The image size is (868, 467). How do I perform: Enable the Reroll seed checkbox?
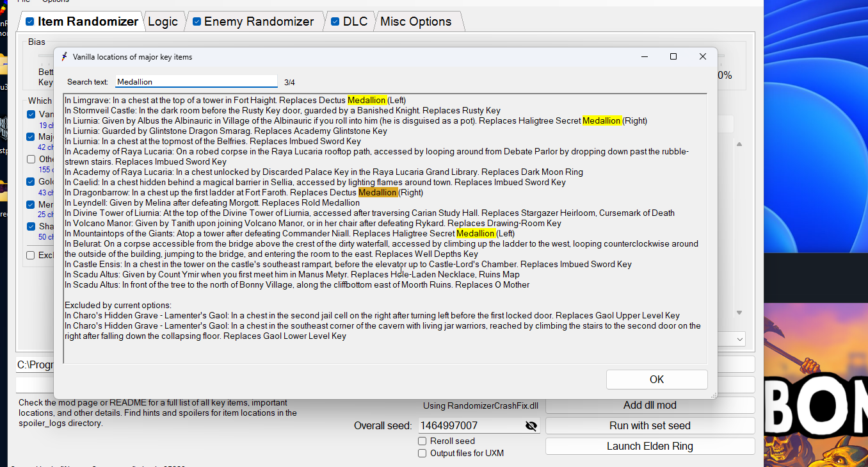tap(422, 441)
